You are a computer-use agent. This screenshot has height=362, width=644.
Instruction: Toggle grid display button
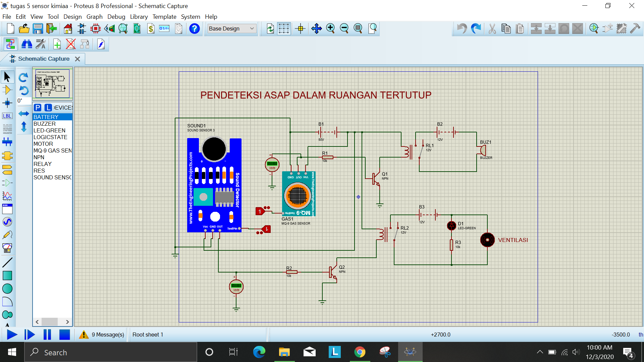pyautogui.click(x=284, y=29)
